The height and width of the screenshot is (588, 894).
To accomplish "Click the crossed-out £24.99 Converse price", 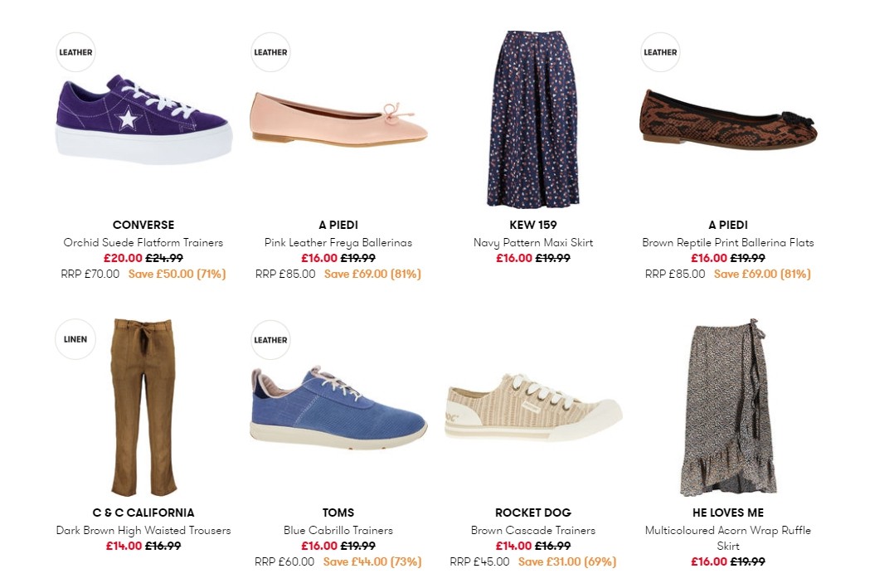I will (165, 258).
